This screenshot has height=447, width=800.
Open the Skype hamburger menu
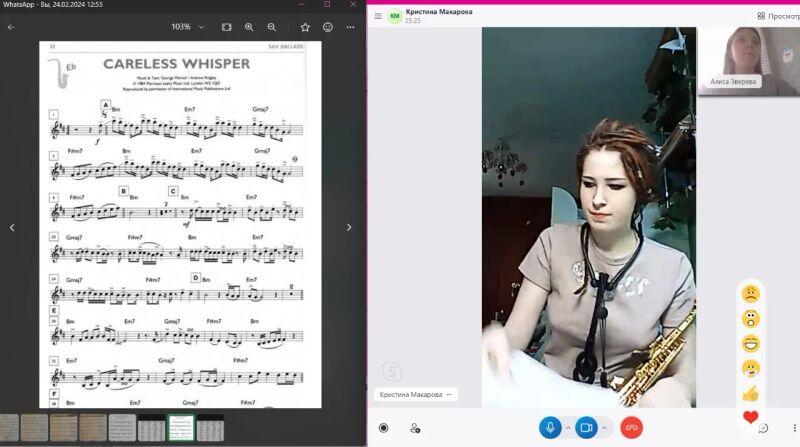tap(378, 16)
